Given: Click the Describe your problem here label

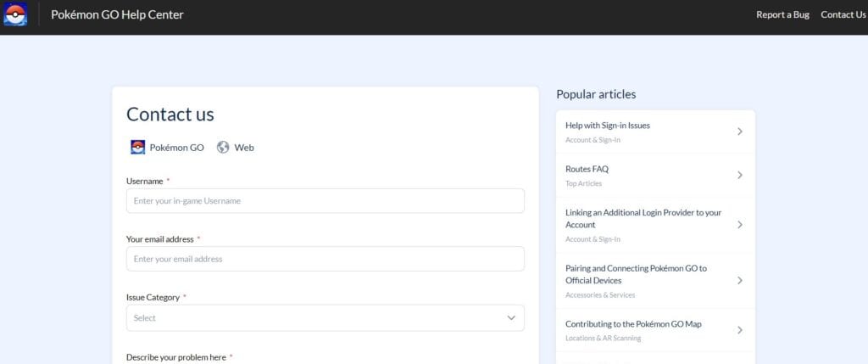Looking at the screenshot, I should (176, 357).
